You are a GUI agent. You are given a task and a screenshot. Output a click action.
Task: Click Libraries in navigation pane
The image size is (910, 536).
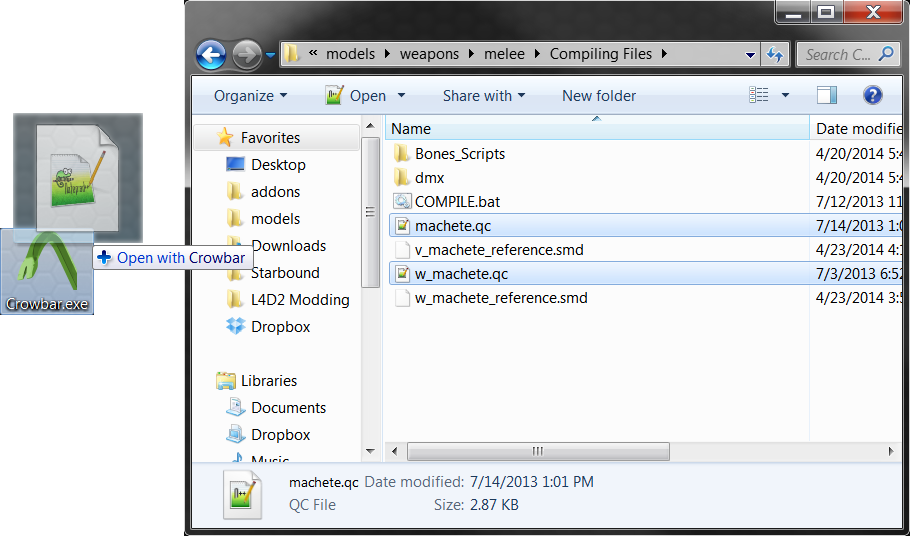click(x=269, y=381)
